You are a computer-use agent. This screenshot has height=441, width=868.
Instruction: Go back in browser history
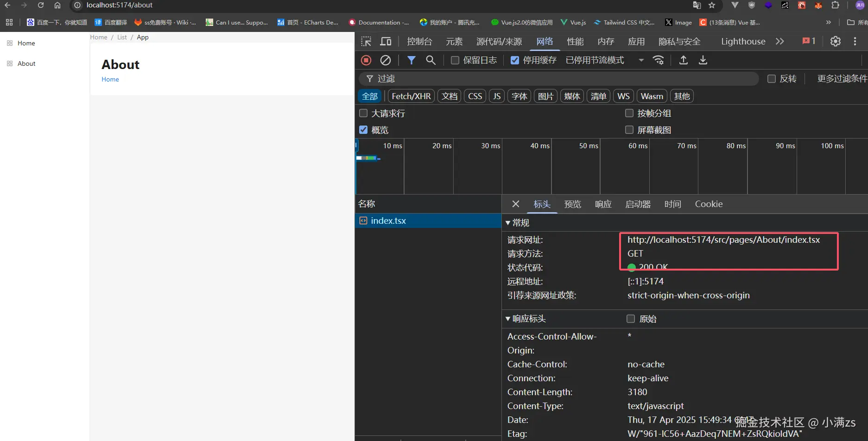tap(7, 5)
